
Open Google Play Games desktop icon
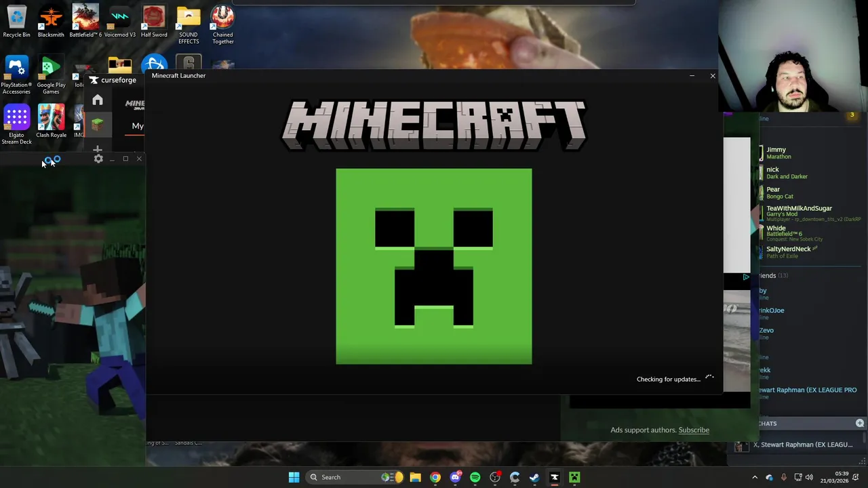tap(51, 75)
